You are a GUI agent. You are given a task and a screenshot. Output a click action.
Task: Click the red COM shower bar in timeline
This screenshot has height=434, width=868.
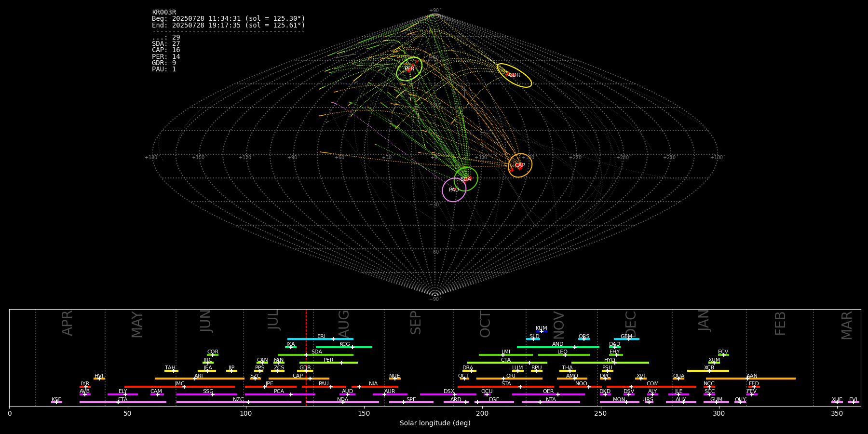coord(651,387)
